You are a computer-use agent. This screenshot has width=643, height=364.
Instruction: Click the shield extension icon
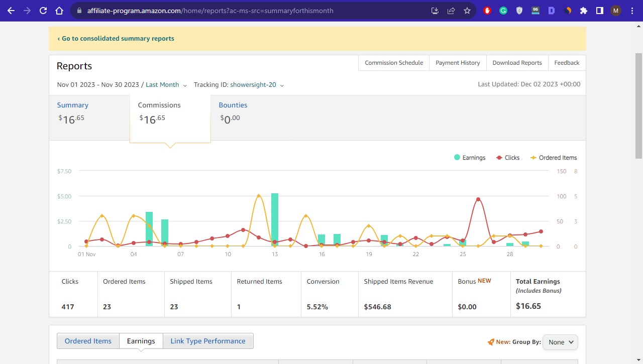[x=519, y=11]
